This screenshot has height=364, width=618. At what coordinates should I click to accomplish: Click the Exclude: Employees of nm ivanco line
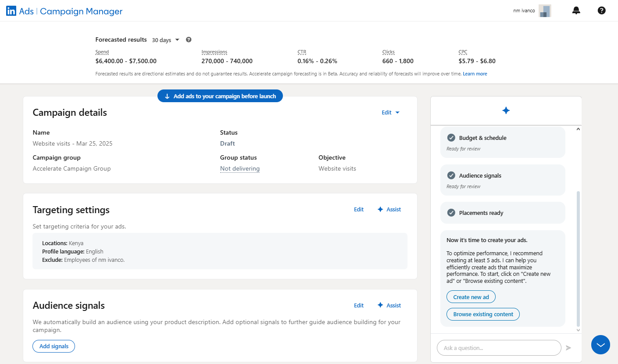(x=83, y=260)
